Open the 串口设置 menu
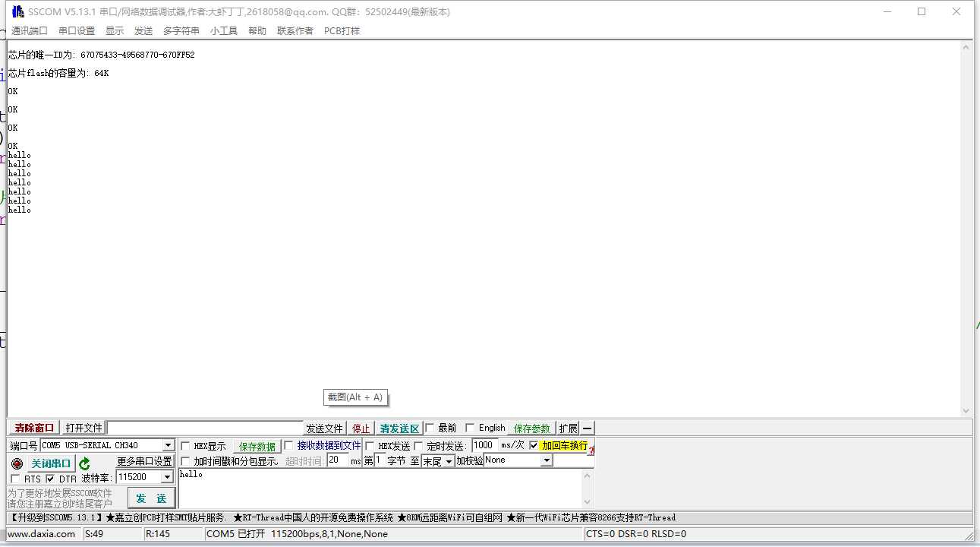Viewport: 980px width, 547px height. coord(77,31)
